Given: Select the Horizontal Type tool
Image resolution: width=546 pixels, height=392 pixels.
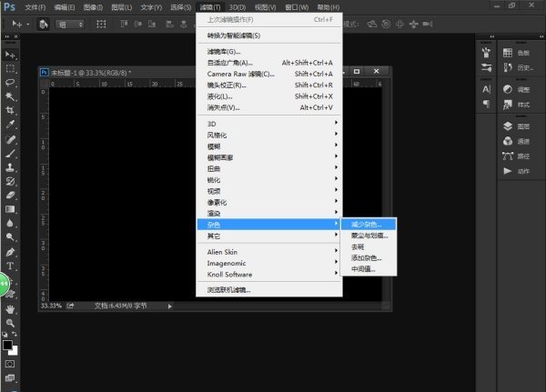Looking at the screenshot, I should click(10, 266).
